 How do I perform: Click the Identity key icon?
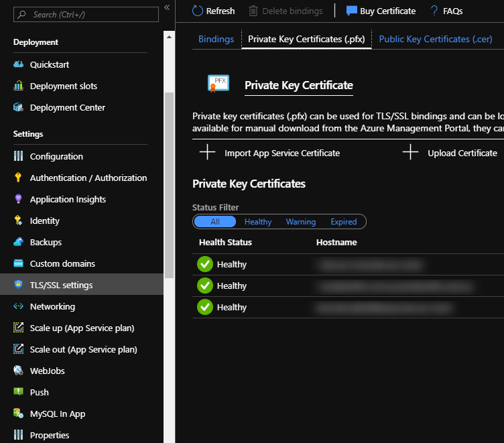[x=18, y=220]
